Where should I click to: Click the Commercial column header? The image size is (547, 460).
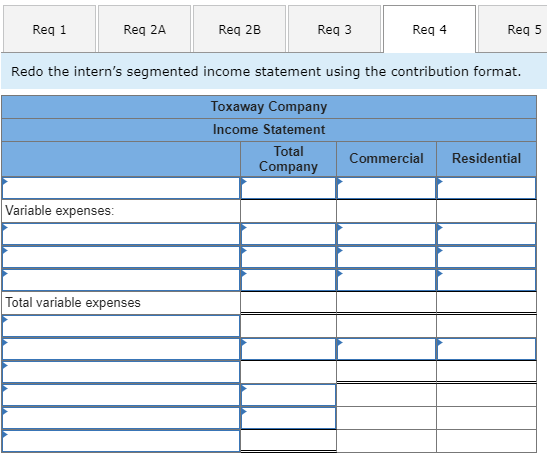click(x=386, y=159)
